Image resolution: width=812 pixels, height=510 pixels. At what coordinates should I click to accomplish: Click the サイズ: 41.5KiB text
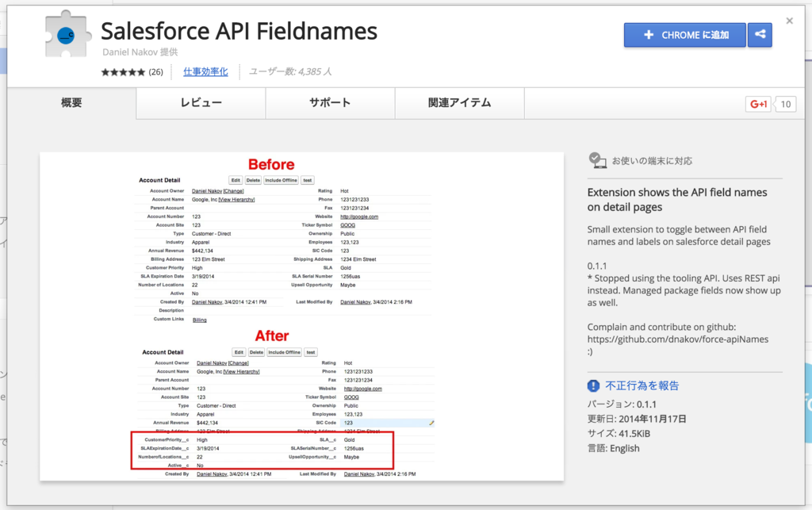[x=619, y=434]
